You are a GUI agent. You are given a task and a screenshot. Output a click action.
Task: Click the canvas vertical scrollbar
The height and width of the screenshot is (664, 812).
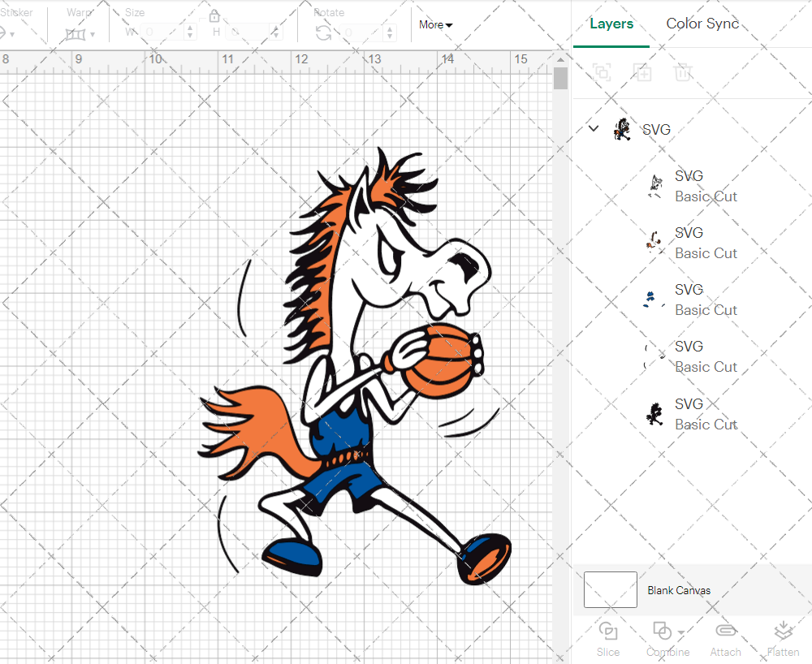click(x=559, y=78)
